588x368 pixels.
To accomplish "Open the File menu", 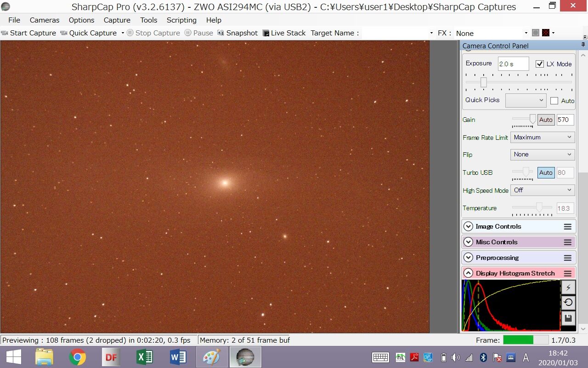I will point(14,20).
